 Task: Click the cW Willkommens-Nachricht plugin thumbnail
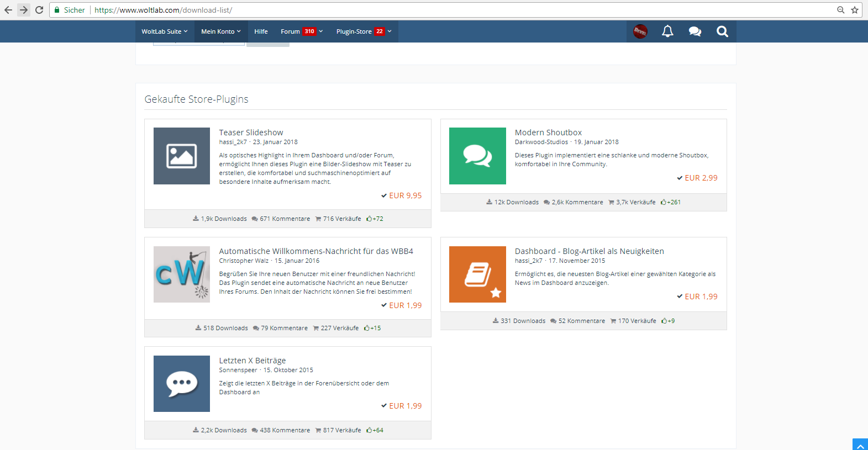click(182, 274)
